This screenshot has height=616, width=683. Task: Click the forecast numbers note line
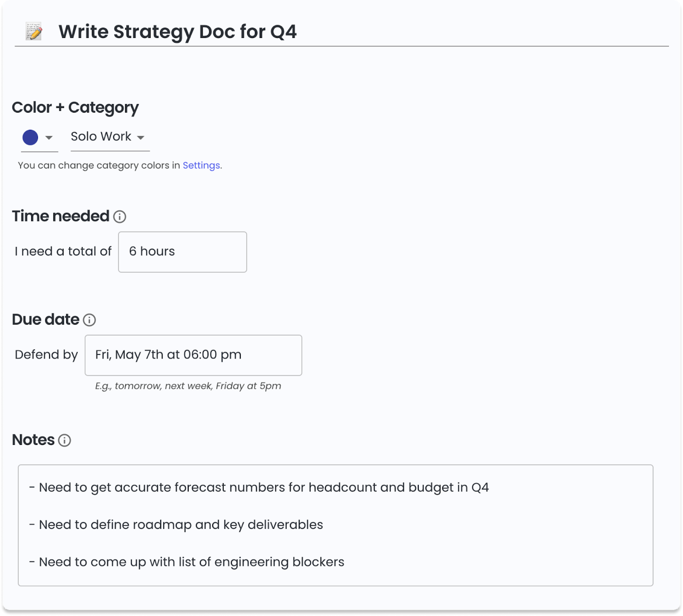[259, 488]
